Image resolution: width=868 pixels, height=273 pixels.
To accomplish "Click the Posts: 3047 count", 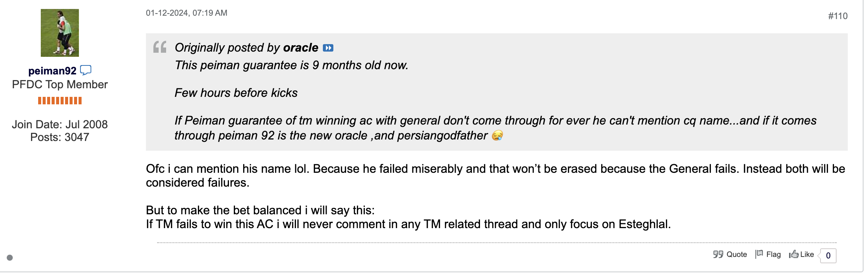I will pos(60,137).
